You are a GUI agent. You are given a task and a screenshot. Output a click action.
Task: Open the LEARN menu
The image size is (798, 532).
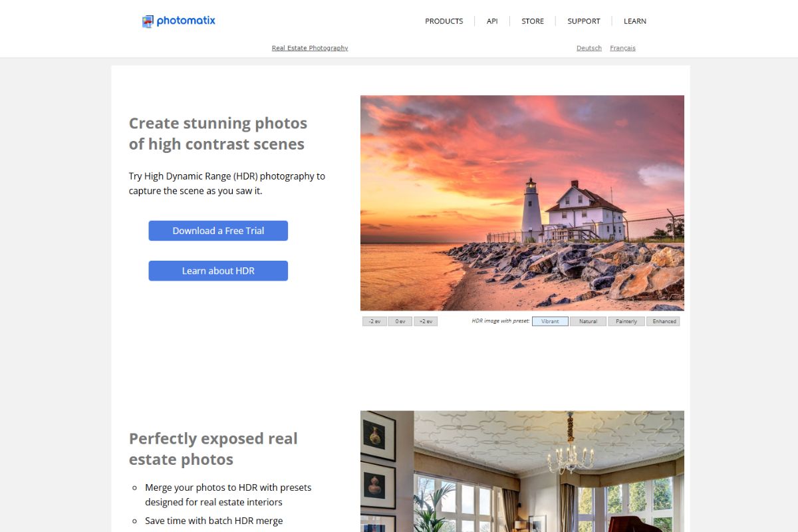click(x=635, y=21)
